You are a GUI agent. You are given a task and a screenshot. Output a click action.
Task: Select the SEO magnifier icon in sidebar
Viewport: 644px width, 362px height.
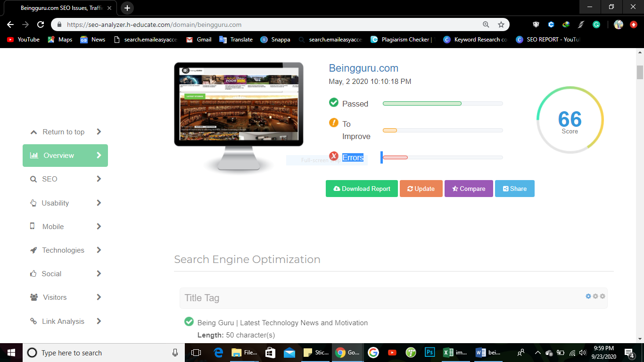[x=33, y=179]
